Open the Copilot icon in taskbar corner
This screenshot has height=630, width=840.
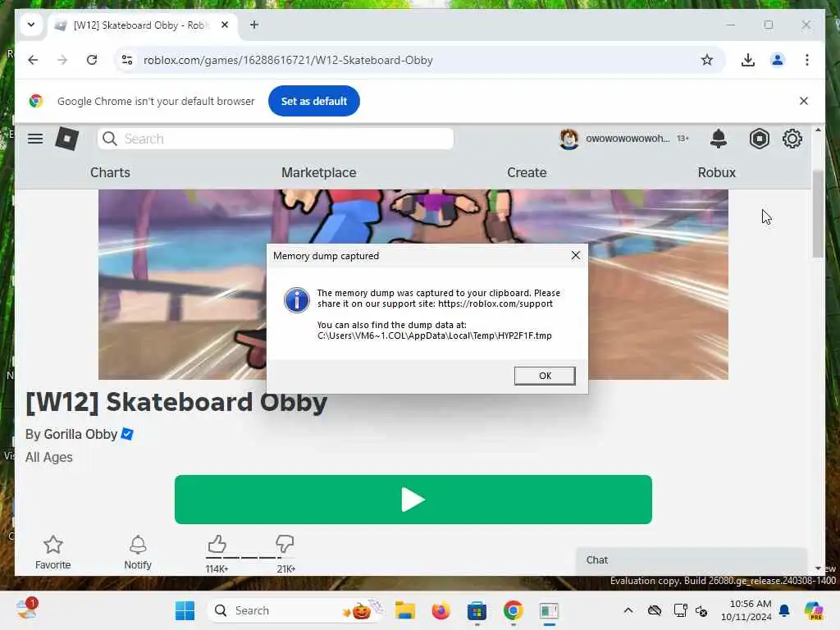[814, 610]
